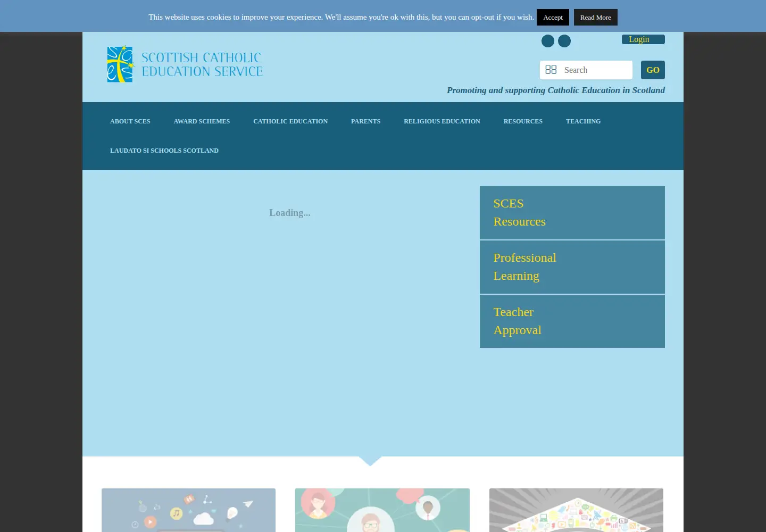Submit the search with GO

[653, 70]
